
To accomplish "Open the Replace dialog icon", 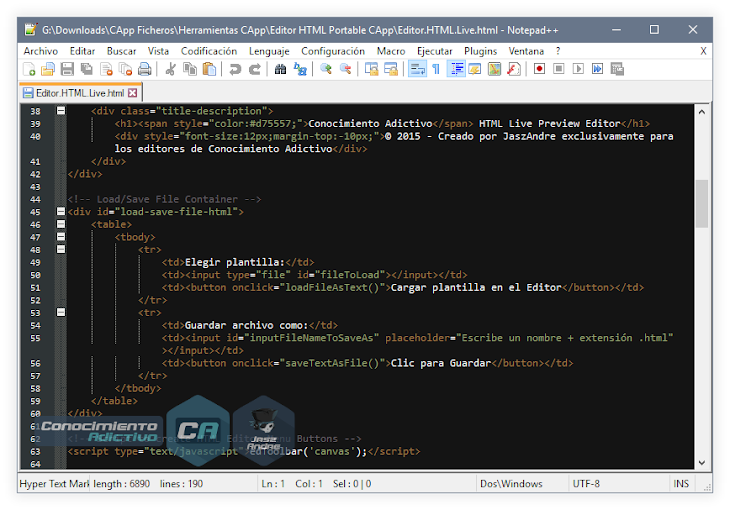I will click(300, 69).
